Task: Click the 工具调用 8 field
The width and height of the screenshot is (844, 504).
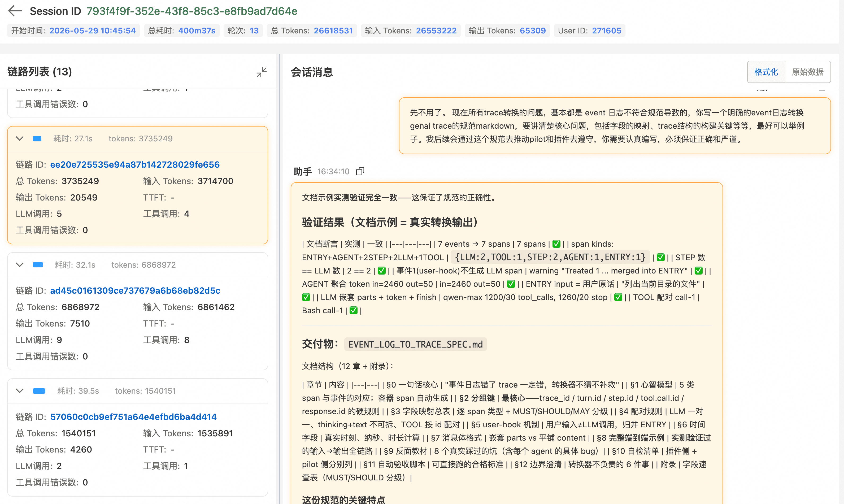Action: click(x=166, y=340)
